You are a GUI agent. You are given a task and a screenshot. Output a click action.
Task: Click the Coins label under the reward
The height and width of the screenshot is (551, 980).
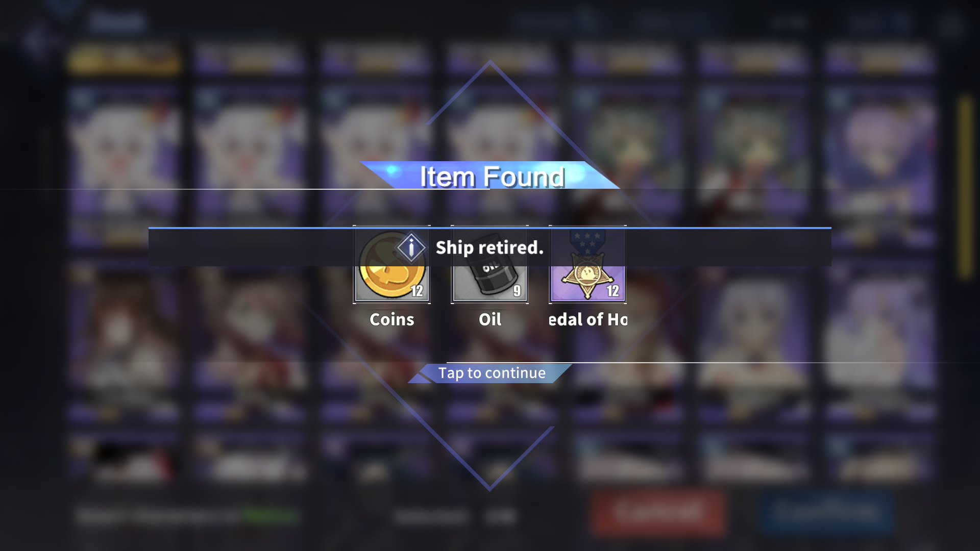tap(391, 319)
